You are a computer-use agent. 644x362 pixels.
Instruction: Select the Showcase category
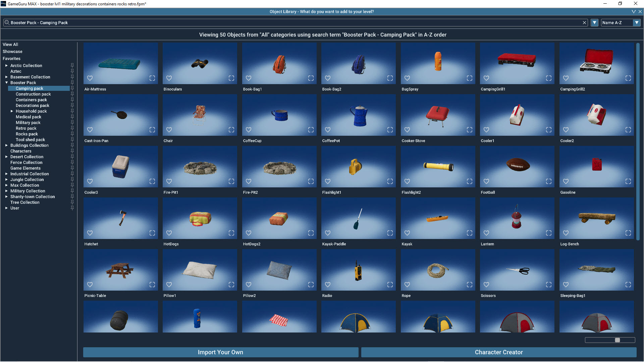click(12, 51)
